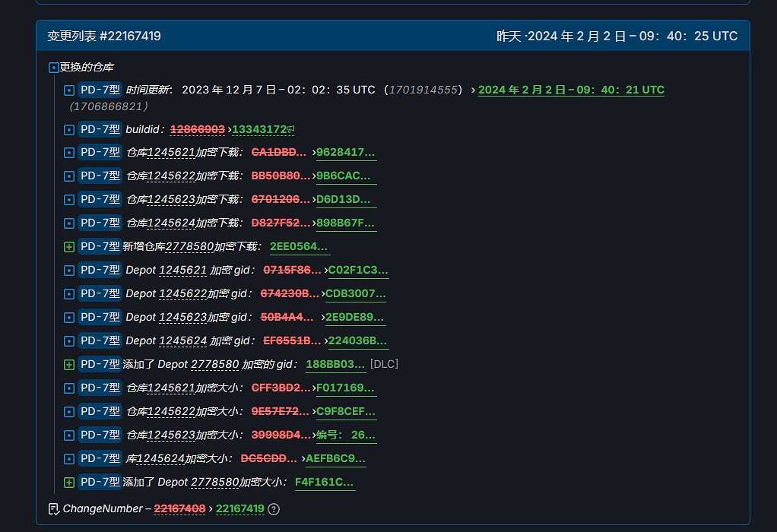Open the ChangeNumber 22167419 link
The image size is (777, 532).
tap(240, 508)
